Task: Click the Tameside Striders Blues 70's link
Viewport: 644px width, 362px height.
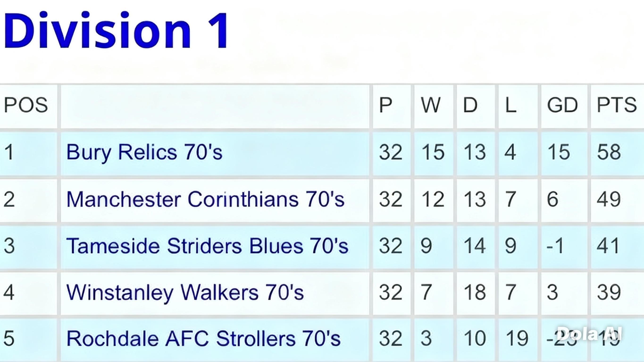Action: [x=207, y=246]
